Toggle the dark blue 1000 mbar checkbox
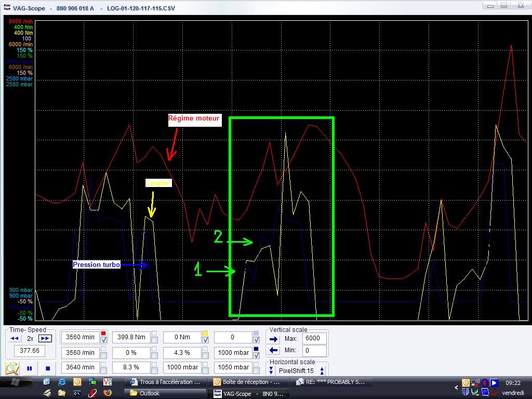532x399 pixels. pyautogui.click(x=256, y=355)
